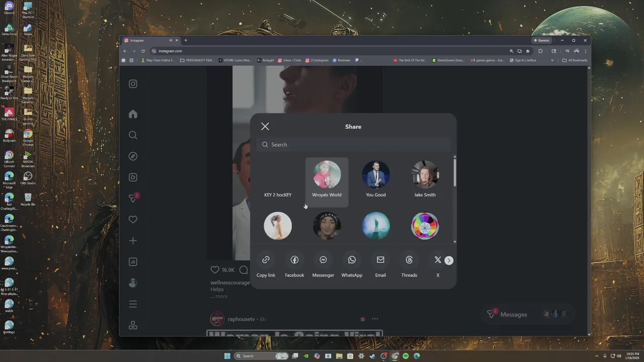Screen dimensions: 644x362
Task: Share the post via WhatsApp
Action: 352,265
